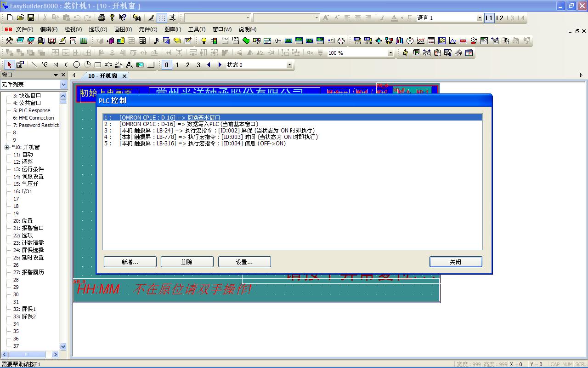The height and width of the screenshot is (368, 588).
Task: Toggle the L2 language button
Action: [499, 18]
